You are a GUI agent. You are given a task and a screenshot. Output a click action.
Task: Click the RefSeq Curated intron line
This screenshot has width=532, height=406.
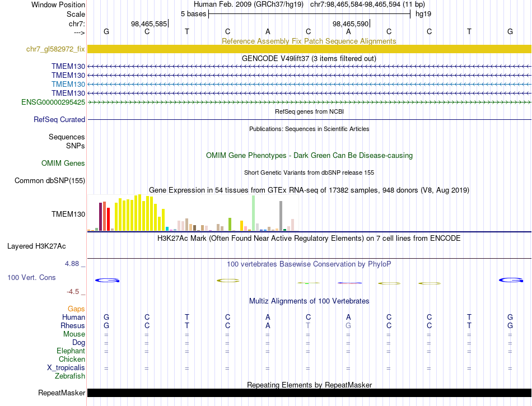click(x=309, y=119)
